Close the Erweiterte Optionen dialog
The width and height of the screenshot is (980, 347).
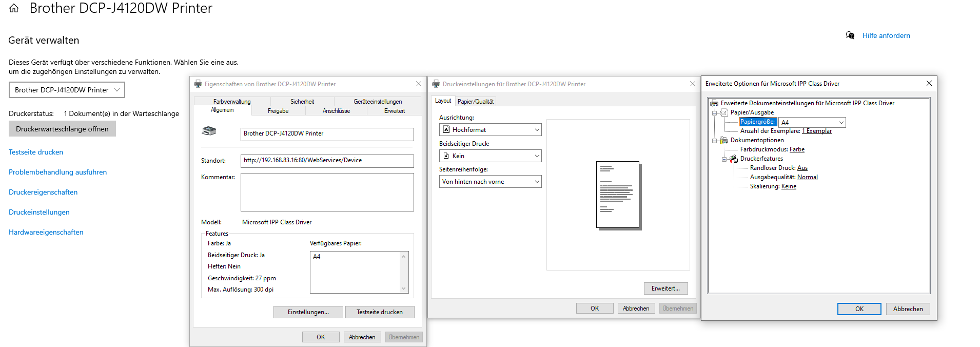coord(929,83)
